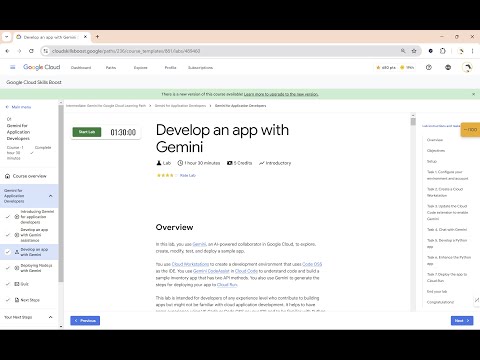Image resolution: width=480 pixels, height=360 pixels.
Task: Open the Code OSS link
Action: 312,264
